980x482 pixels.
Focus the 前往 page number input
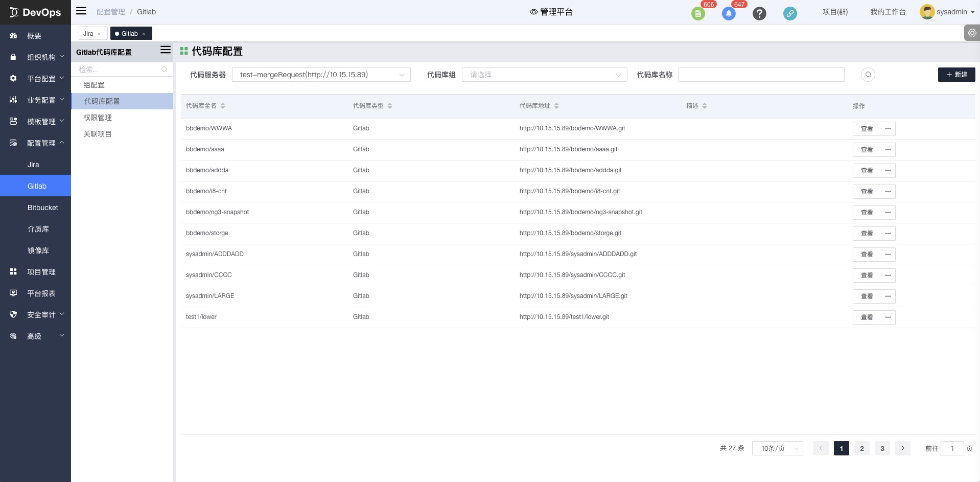click(952, 448)
